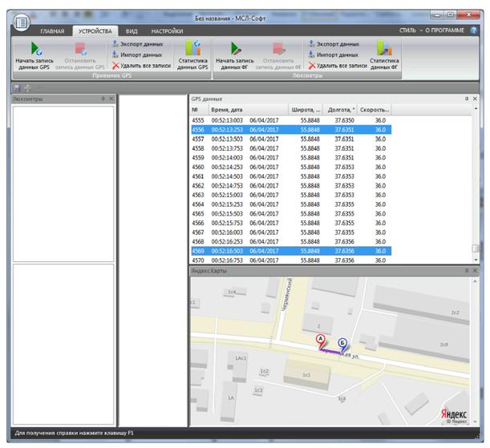The height and width of the screenshot is (448, 490).
Task: Click the Start GPS recording icon
Action: 36,49
